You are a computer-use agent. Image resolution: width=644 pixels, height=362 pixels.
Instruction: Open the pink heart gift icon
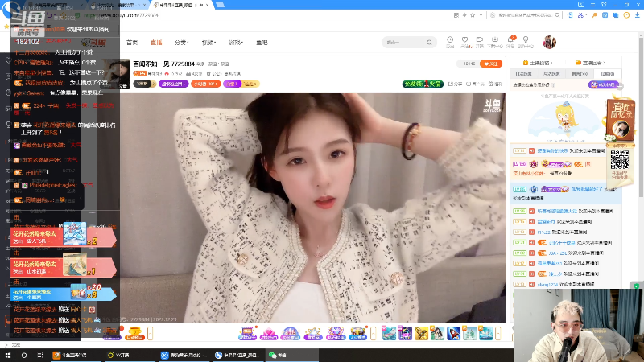269,333
